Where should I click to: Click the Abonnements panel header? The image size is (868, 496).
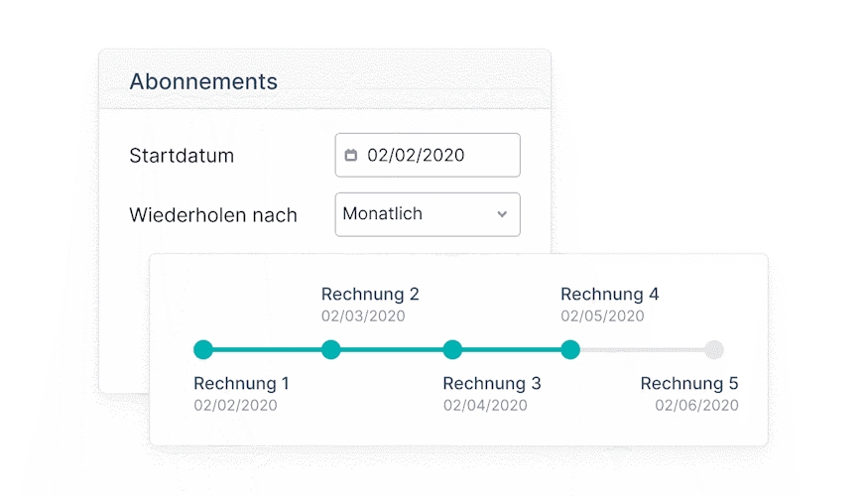click(x=203, y=81)
